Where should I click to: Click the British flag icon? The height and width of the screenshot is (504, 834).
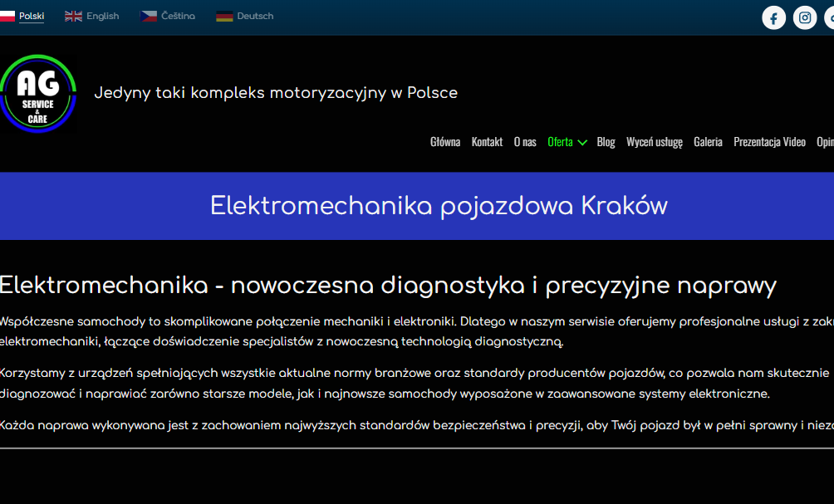(73, 17)
